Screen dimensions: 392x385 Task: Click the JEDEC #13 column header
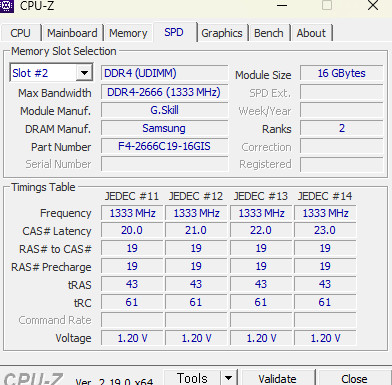point(260,196)
